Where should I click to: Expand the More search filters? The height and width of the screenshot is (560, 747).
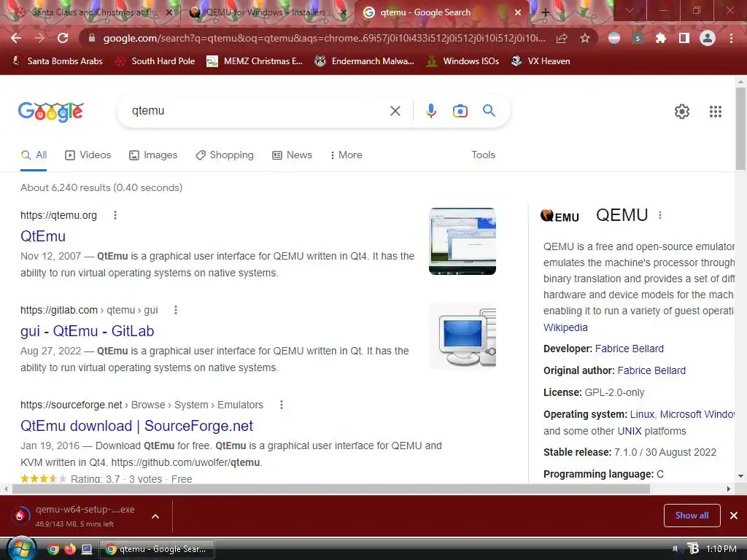pos(347,155)
